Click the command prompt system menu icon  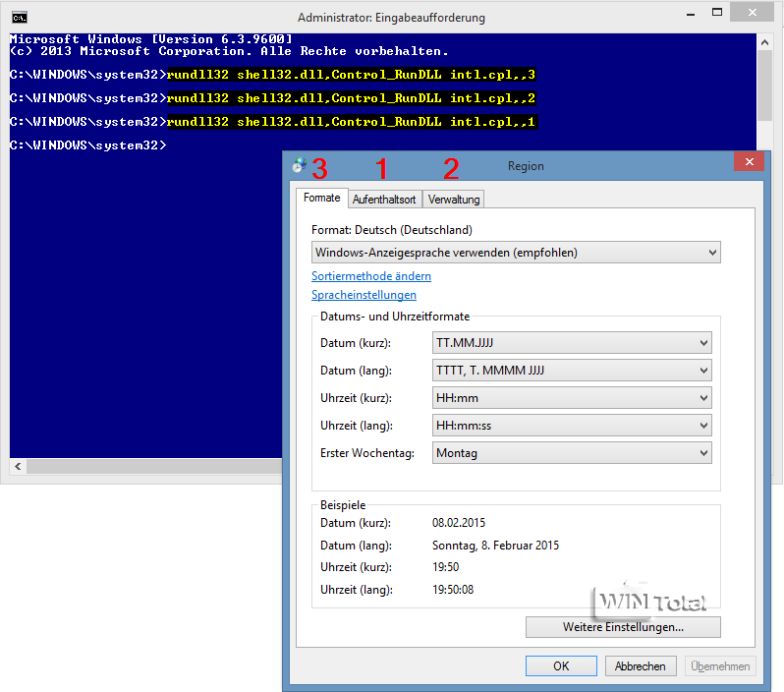click(x=19, y=17)
